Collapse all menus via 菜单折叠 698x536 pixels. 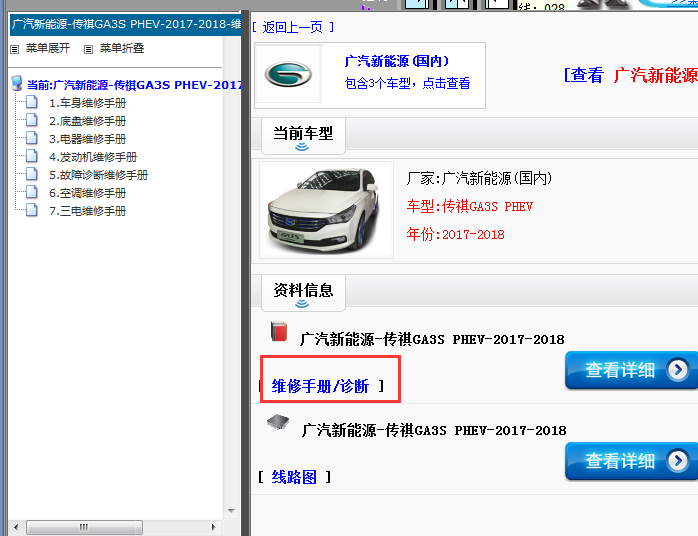click(x=122, y=48)
